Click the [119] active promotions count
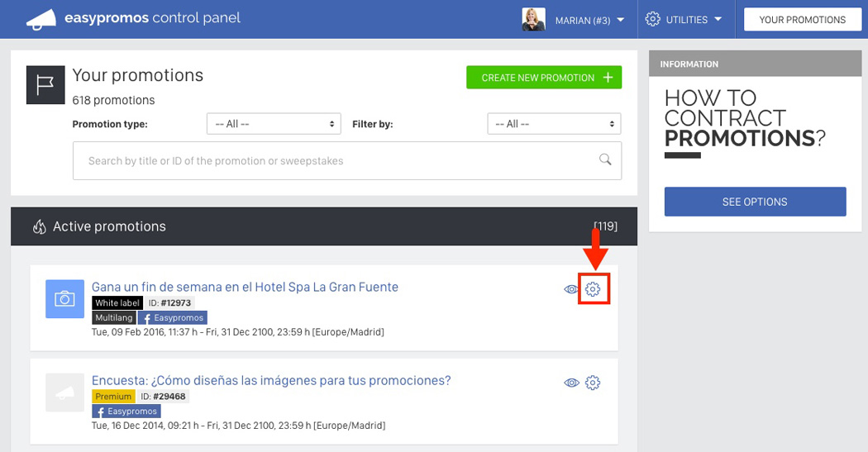The image size is (868, 452). click(606, 226)
